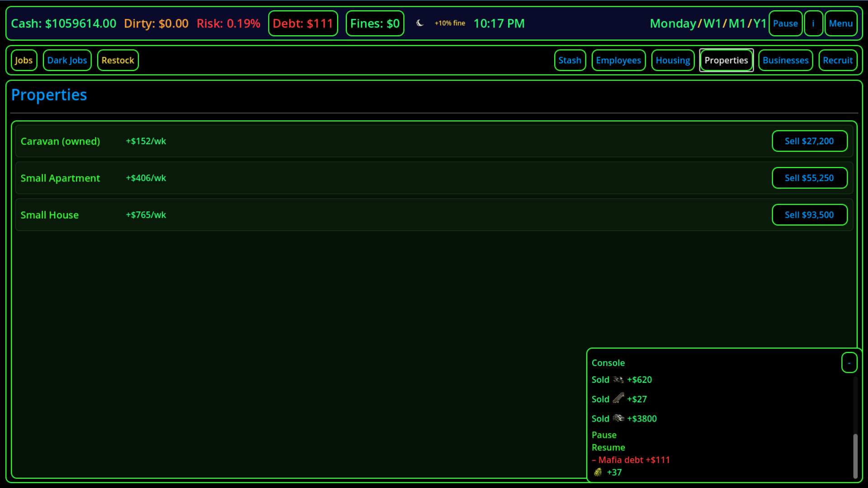The width and height of the screenshot is (868, 488).
Task: Open the Menu
Action: tap(841, 23)
